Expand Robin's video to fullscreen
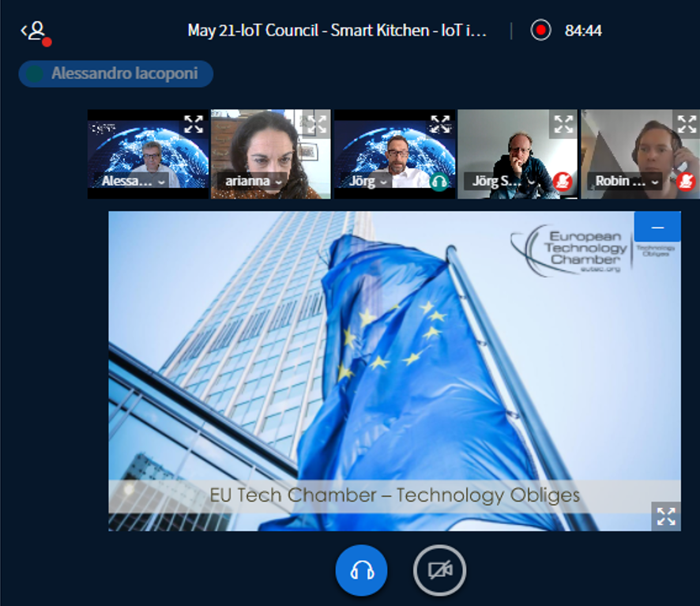 point(687,124)
